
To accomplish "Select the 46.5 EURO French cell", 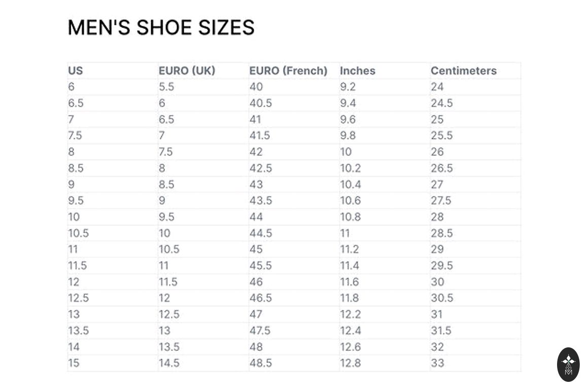I will click(261, 298).
